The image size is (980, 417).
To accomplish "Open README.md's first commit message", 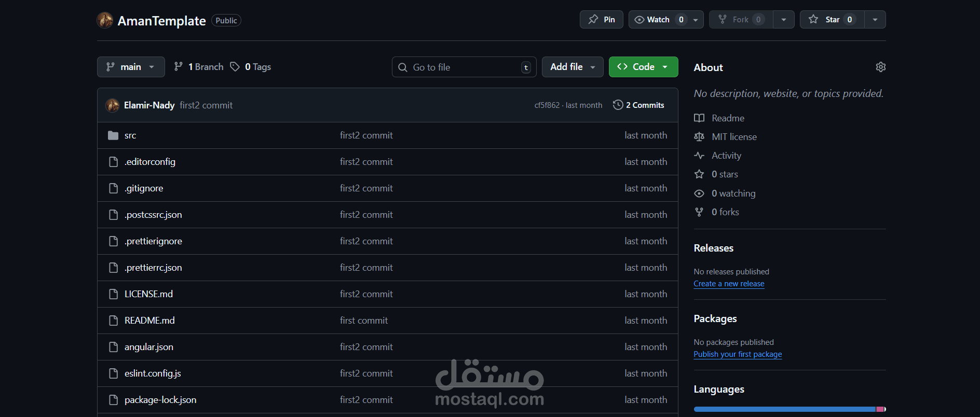I will pos(364,321).
